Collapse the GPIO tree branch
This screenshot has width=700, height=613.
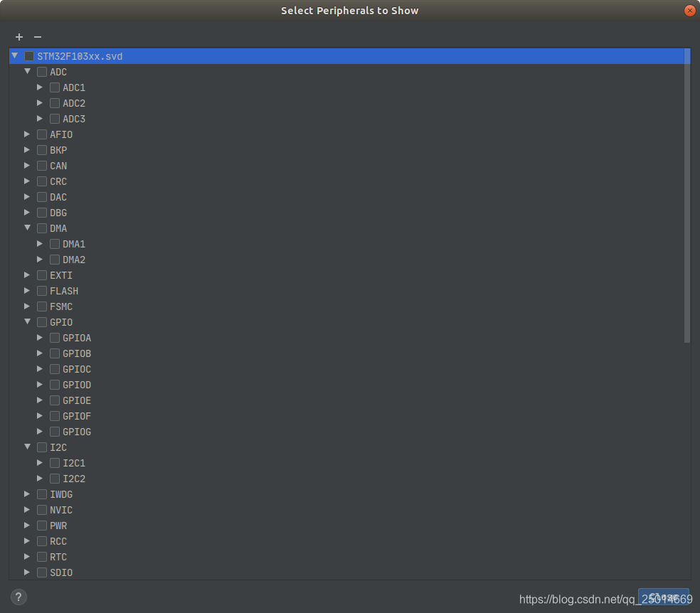click(x=27, y=321)
